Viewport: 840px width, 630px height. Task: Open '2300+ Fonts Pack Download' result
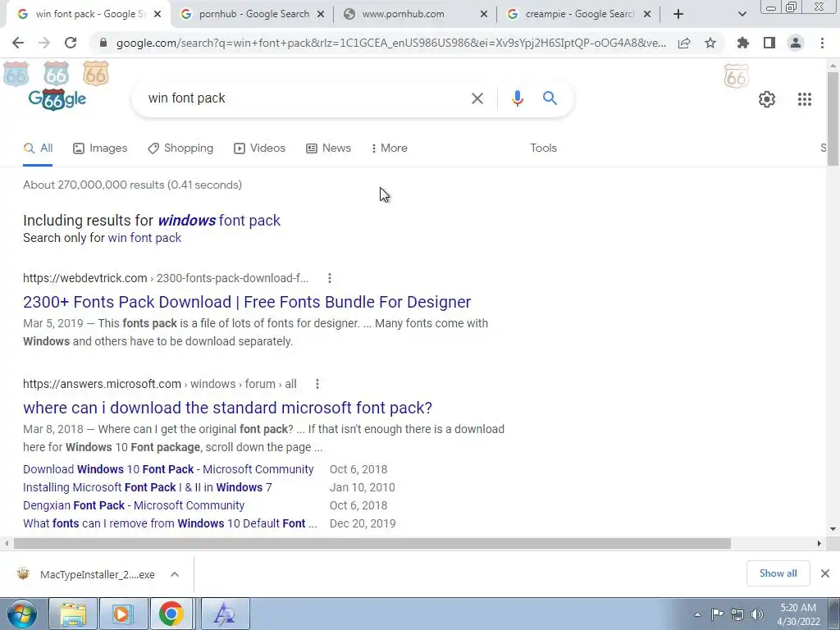pyautogui.click(x=247, y=302)
